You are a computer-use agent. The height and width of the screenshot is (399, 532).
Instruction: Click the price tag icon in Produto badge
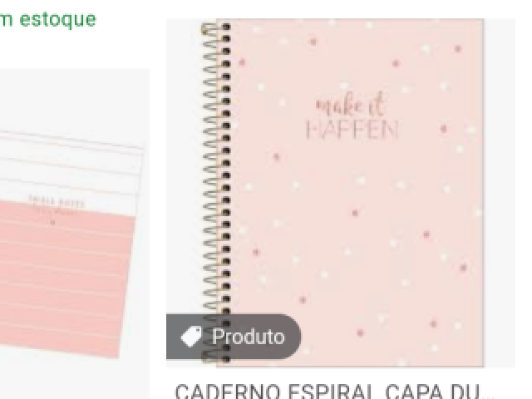tap(191, 336)
